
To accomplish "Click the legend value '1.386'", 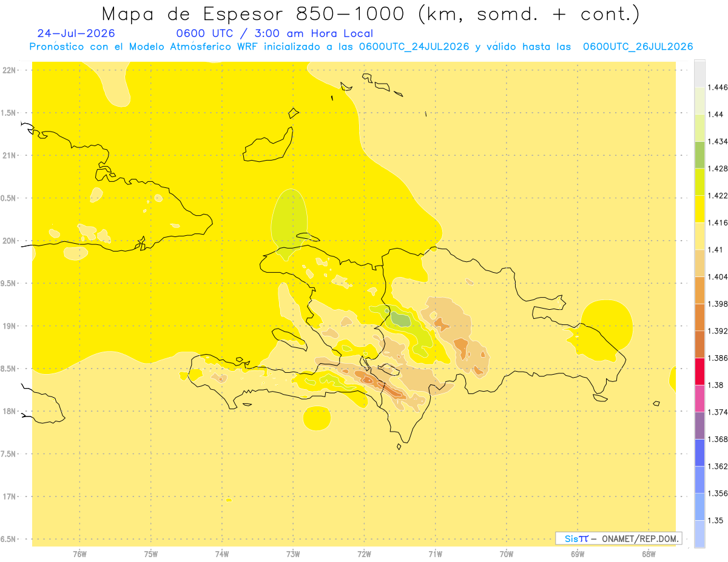I will point(718,358).
